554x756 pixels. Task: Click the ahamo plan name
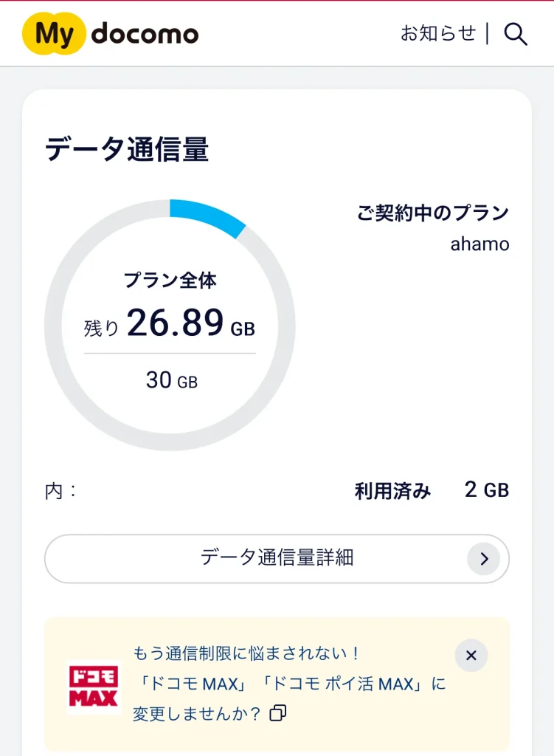coord(479,244)
